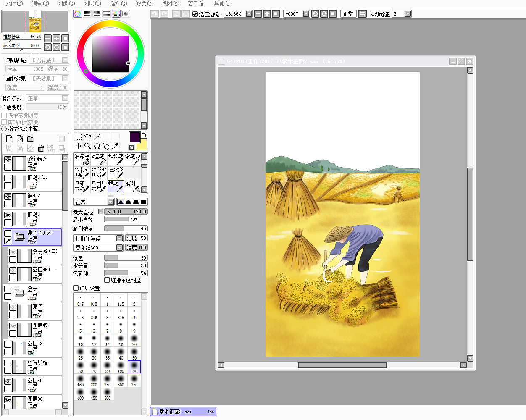
Task: Click the 正常 view reset button in toolbar
Action: [x=348, y=14]
